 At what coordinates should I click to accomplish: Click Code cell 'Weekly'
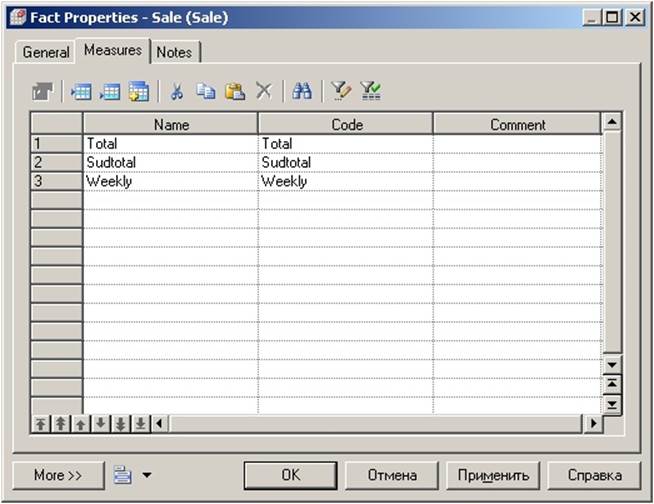(346, 181)
